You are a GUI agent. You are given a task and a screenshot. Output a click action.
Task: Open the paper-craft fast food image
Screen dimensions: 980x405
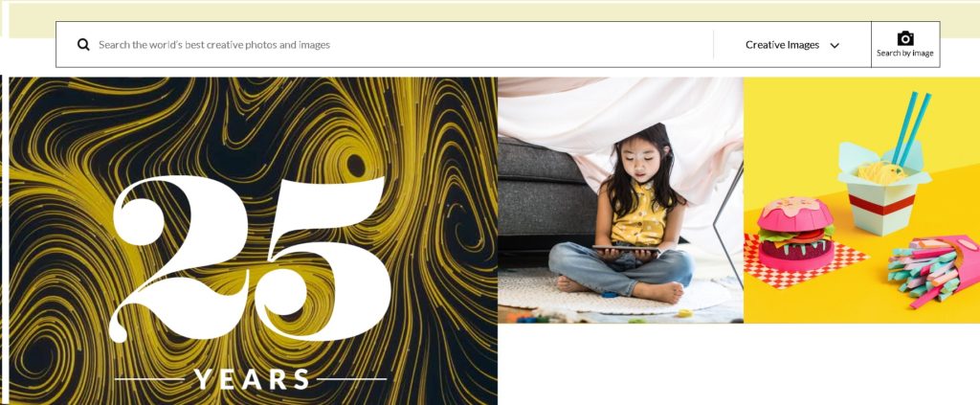(862, 200)
